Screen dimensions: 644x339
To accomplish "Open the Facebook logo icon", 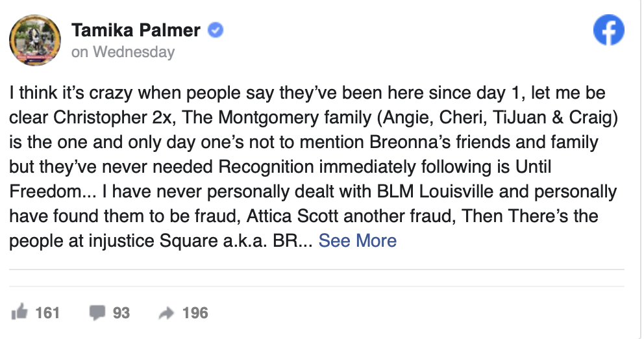I will (x=609, y=30).
